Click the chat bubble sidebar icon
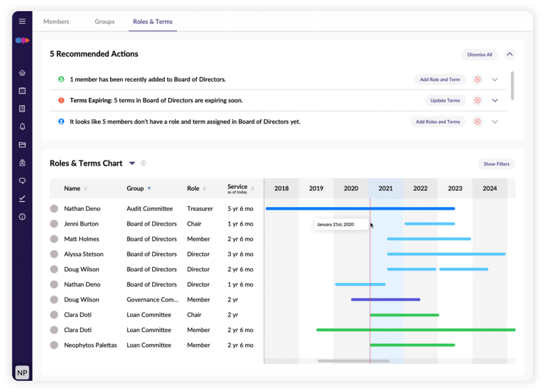The width and height of the screenshot is (545, 392). pyautogui.click(x=22, y=181)
